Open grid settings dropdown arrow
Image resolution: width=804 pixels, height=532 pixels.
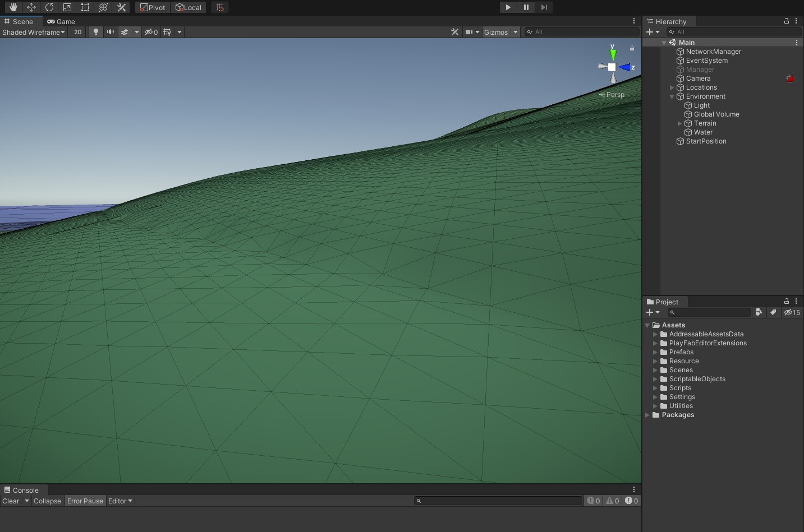click(x=180, y=32)
